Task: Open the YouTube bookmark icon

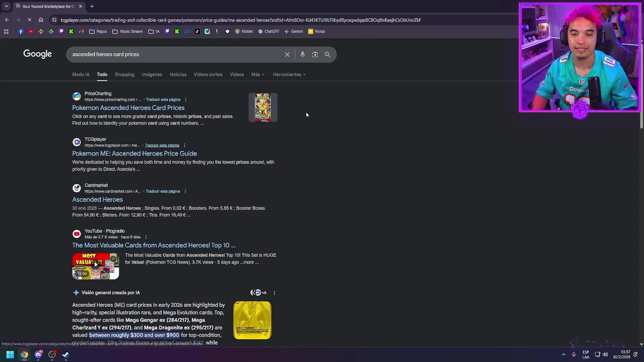Action: (31, 31)
